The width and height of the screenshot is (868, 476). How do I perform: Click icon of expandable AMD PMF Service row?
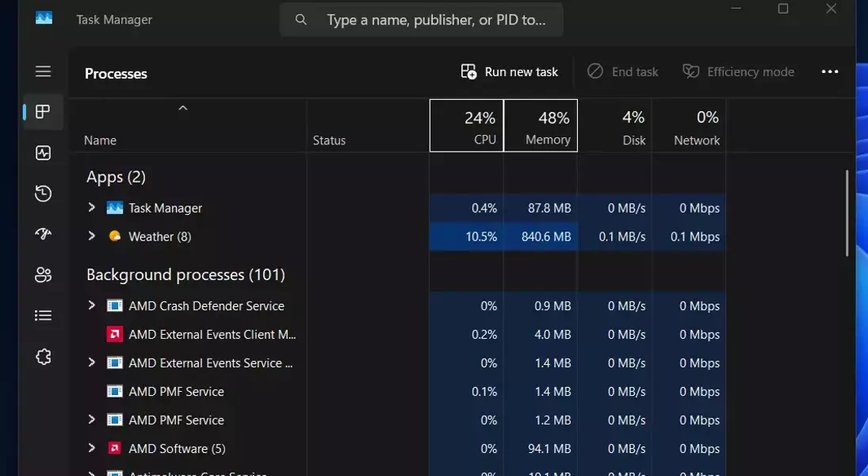click(115, 420)
